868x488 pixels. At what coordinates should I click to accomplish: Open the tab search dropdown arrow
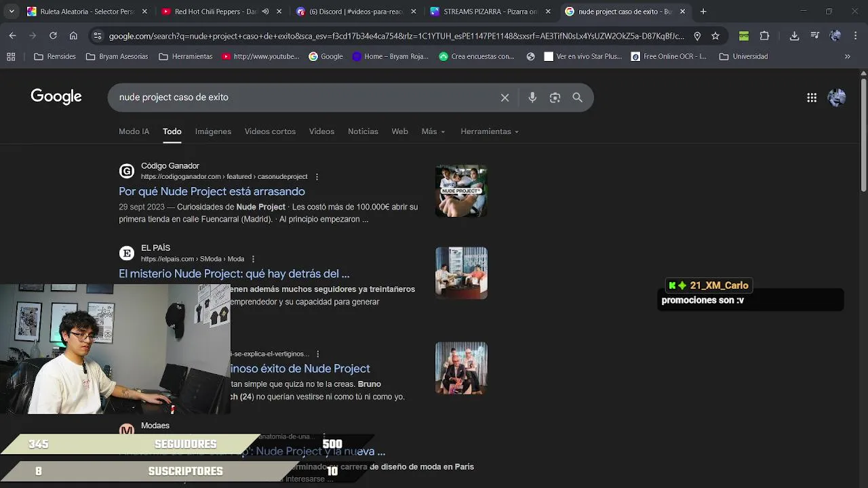[x=12, y=12]
